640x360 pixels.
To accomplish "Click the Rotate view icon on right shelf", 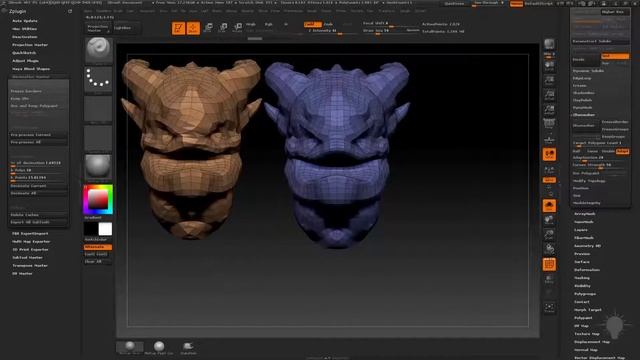I will click(x=549, y=249).
